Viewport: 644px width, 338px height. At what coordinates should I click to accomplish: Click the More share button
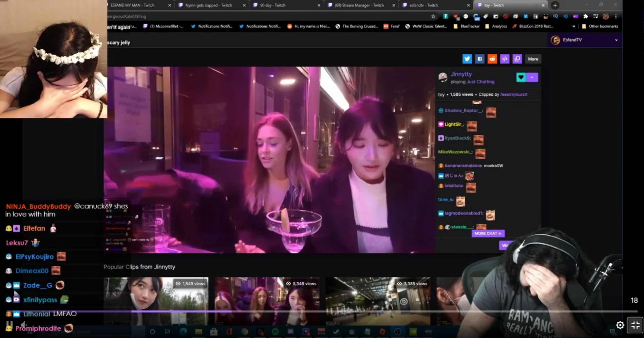coord(533,59)
